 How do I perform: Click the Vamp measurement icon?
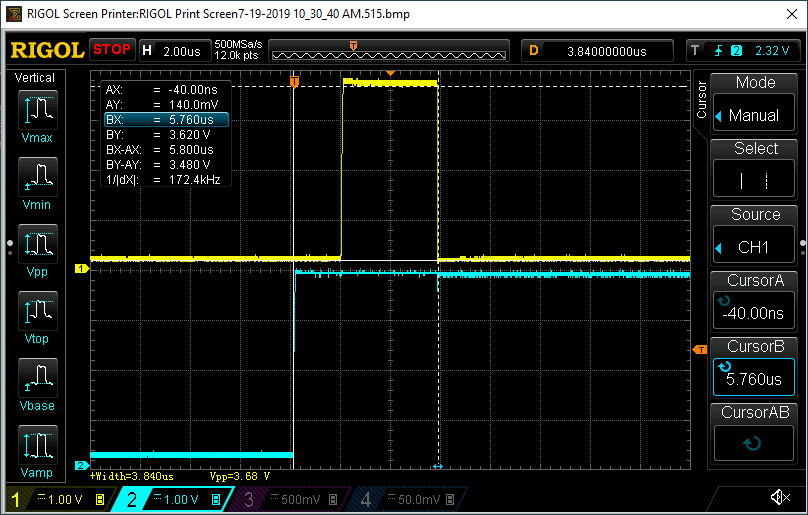pyautogui.click(x=37, y=453)
